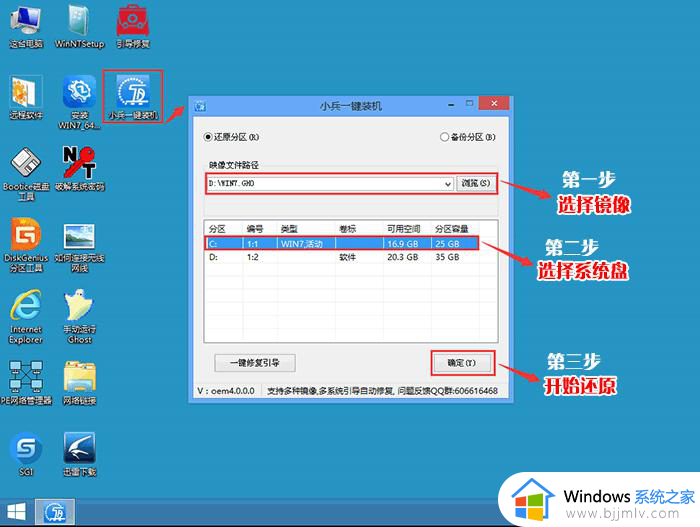Launch the SGI desktop icon
The width and height of the screenshot is (700, 527).
pyautogui.click(x=26, y=454)
